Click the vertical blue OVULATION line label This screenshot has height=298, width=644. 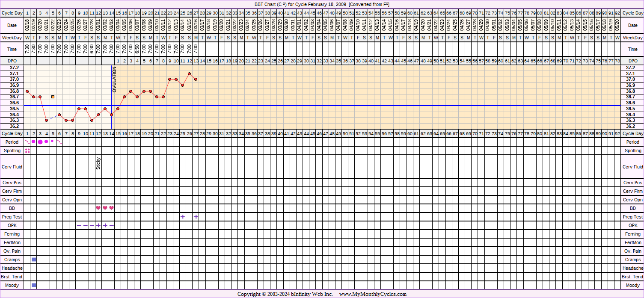click(x=114, y=80)
